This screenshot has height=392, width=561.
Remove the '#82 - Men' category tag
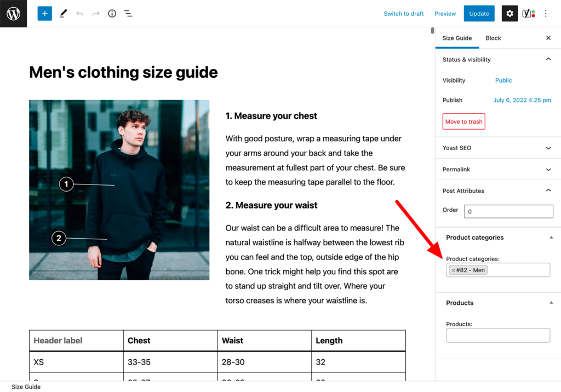[x=453, y=270]
